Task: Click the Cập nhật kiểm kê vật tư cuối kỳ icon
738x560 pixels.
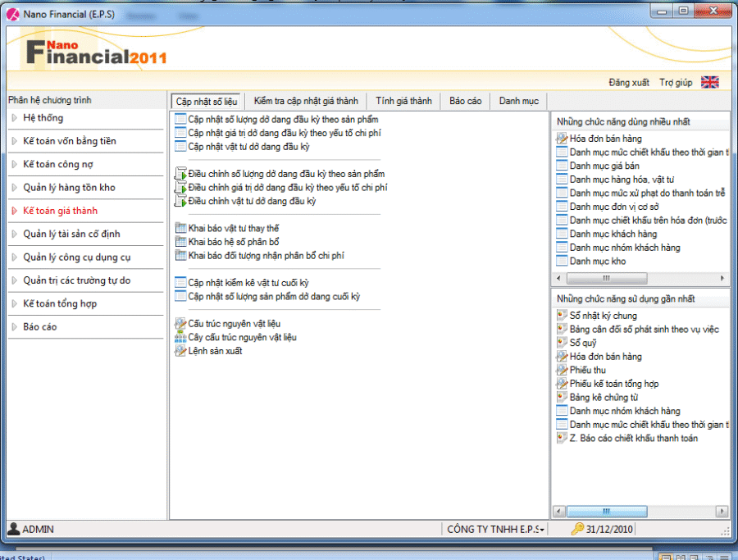Action: pyautogui.click(x=181, y=282)
